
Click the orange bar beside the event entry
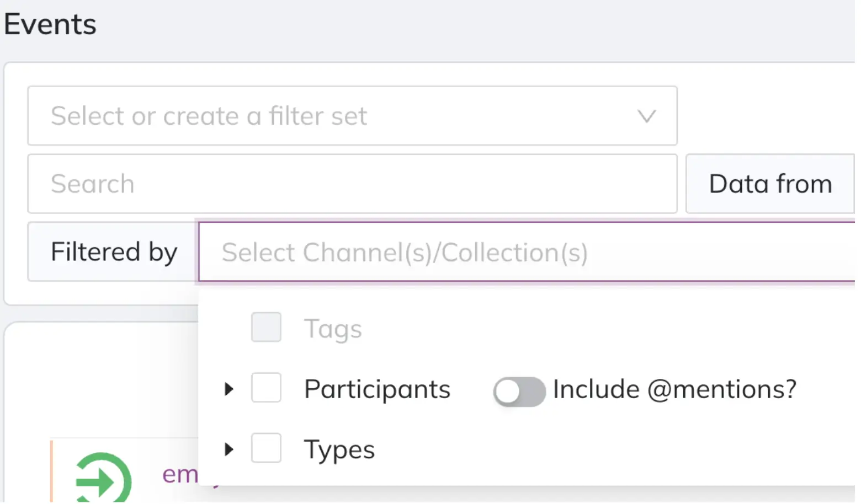click(51, 471)
